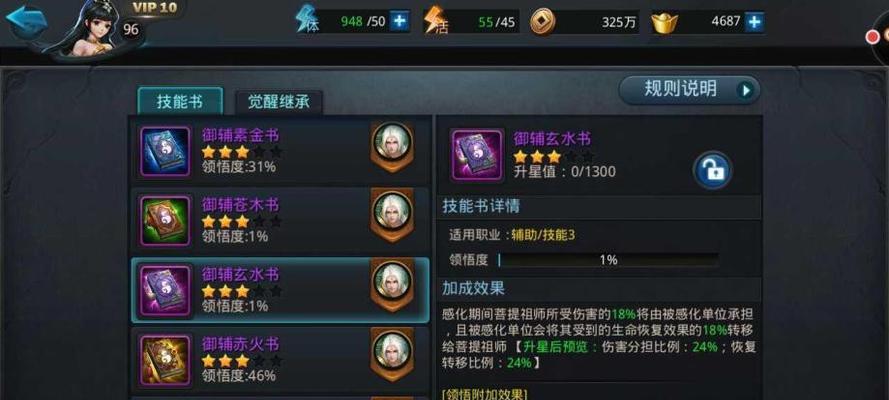The height and width of the screenshot is (400, 889).
Task: Select the 御辅苍木书 skill book entry
Action: pos(281,221)
